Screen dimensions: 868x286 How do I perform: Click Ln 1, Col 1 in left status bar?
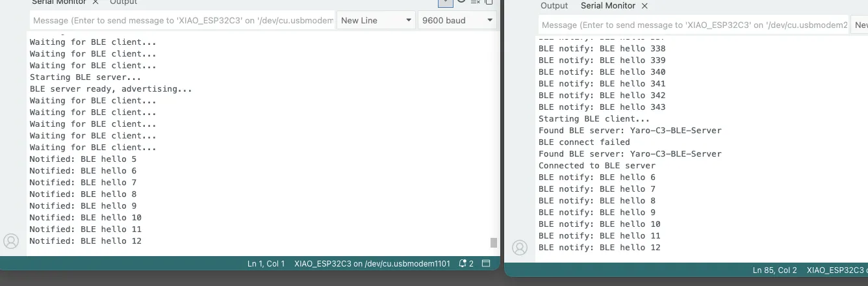tap(266, 264)
